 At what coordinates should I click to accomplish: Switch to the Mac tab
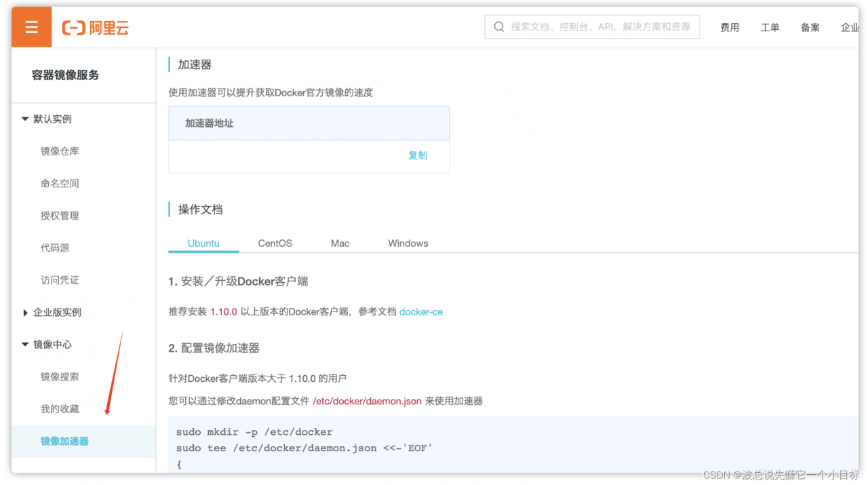click(340, 243)
